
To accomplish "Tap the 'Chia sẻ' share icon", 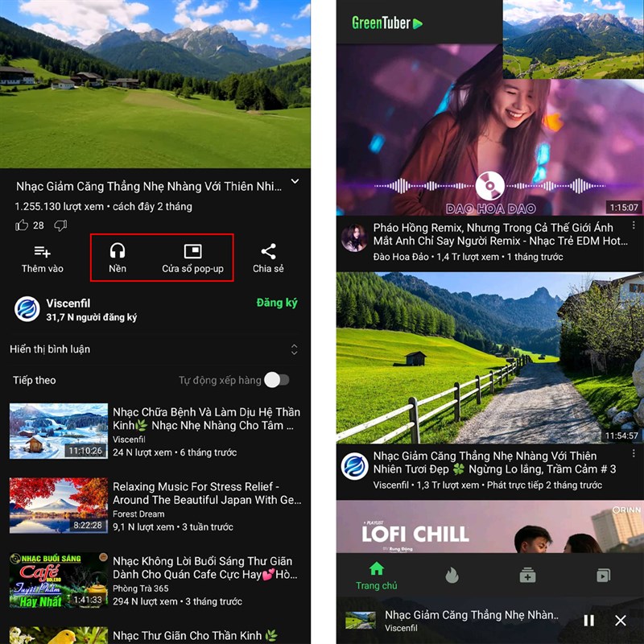I will tap(268, 258).
